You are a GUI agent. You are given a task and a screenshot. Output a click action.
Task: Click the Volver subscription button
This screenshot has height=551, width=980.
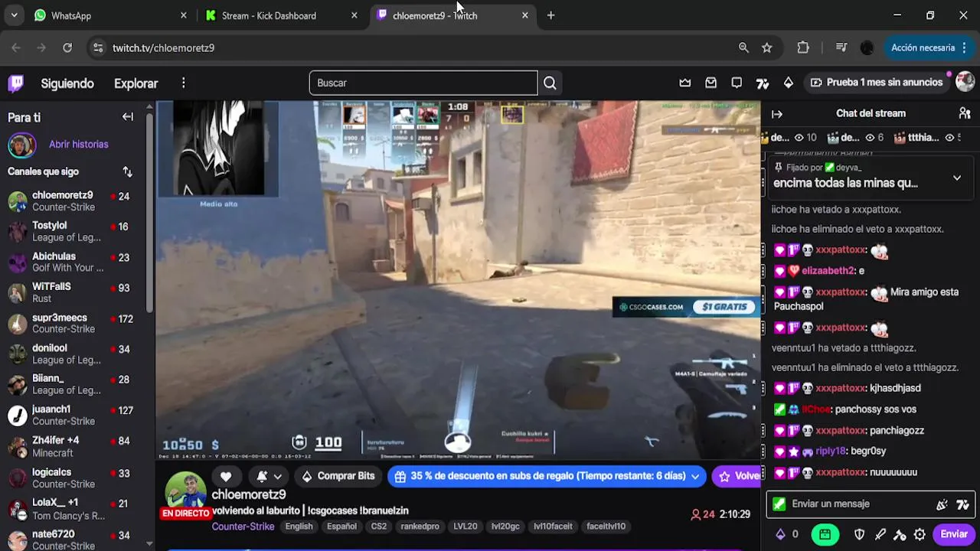(736, 476)
